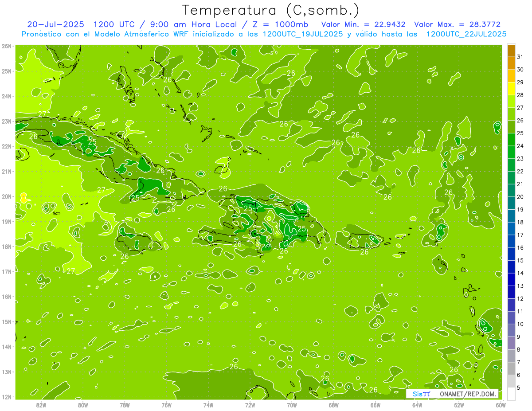Click the 15 label on the color scale
532x411 pixels.
(x=520, y=260)
